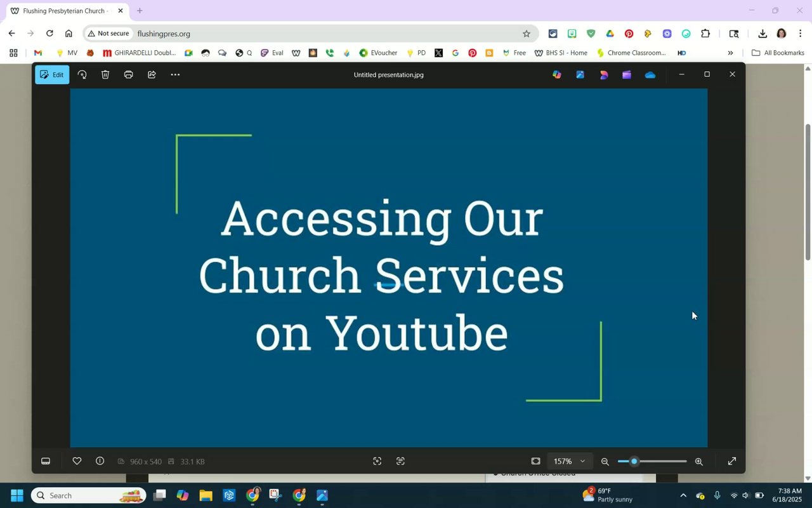Start visual search in Photos bottom bar
This screenshot has height=508, width=812.
pyautogui.click(x=377, y=461)
